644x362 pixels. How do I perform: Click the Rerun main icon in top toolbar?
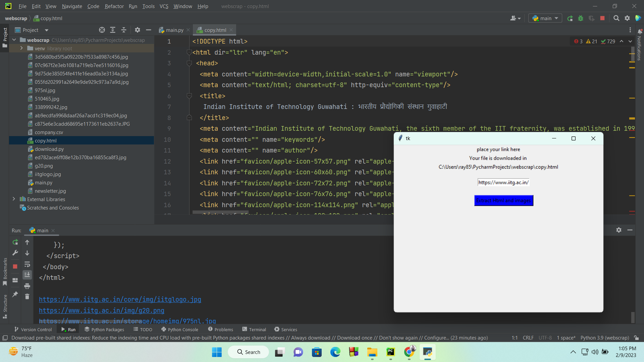pos(570,18)
